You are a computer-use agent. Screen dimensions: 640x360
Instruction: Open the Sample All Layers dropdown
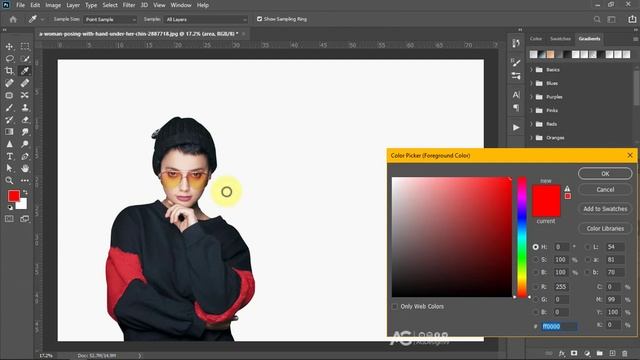(206, 19)
